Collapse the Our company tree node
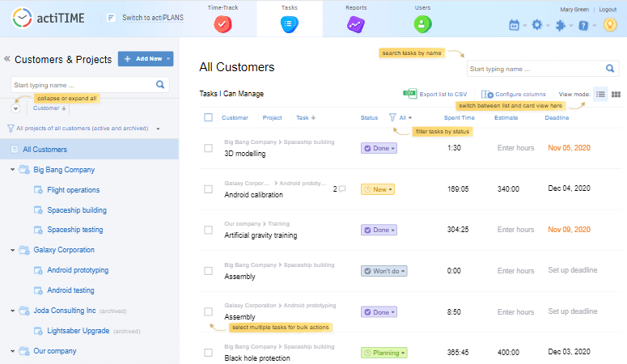The height and width of the screenshot is (364, 627). pos(12,351)
